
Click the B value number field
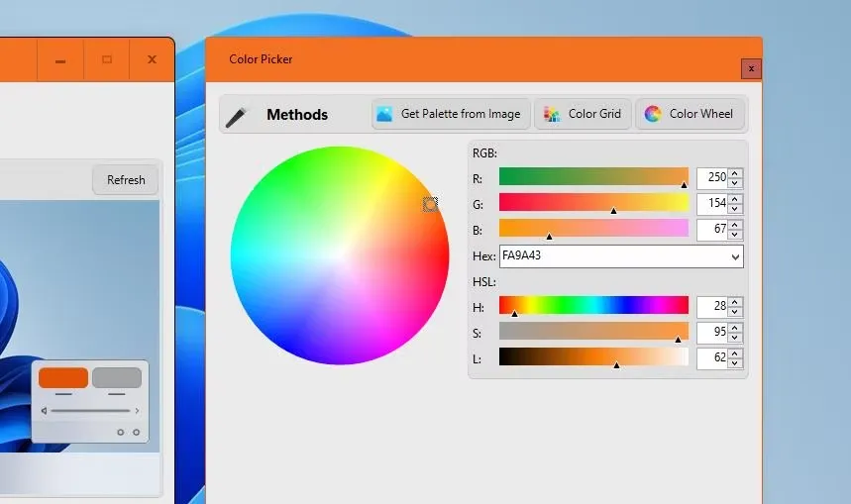712,229
